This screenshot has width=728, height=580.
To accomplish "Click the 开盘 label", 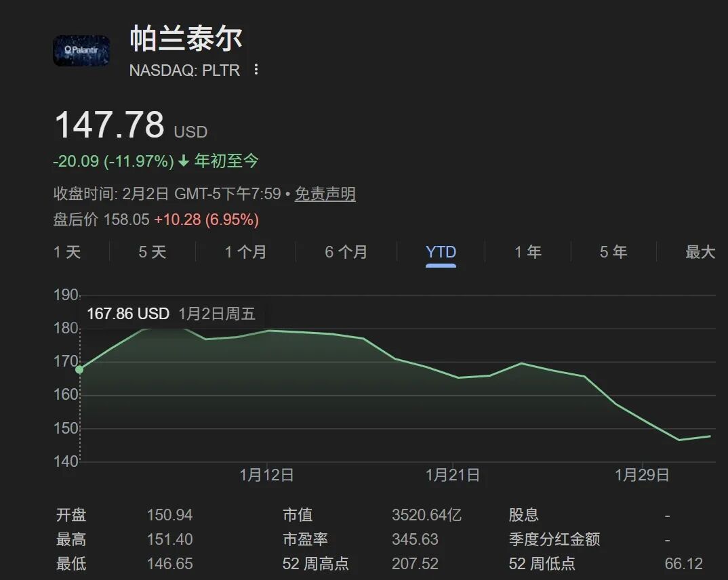I will (71, 515).
